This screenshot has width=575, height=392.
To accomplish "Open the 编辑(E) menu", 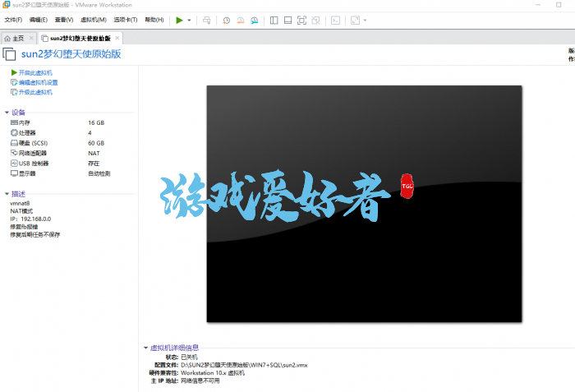I will point(39,20).
